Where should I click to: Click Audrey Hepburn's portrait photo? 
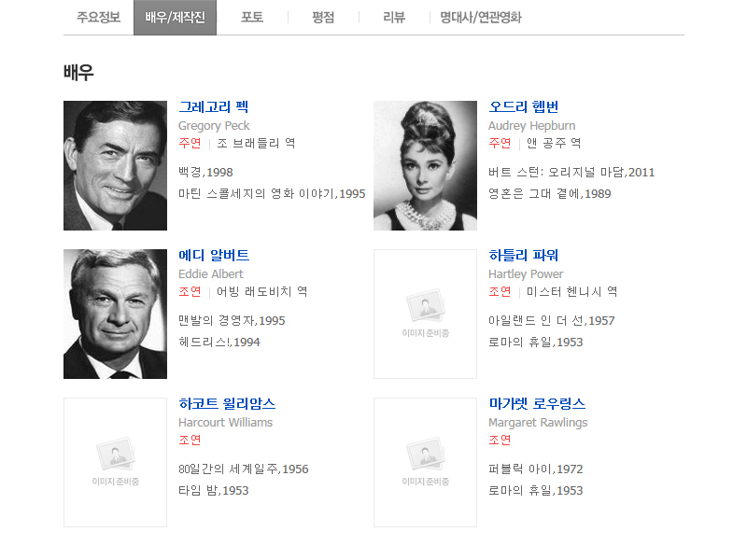click(426, 166)
